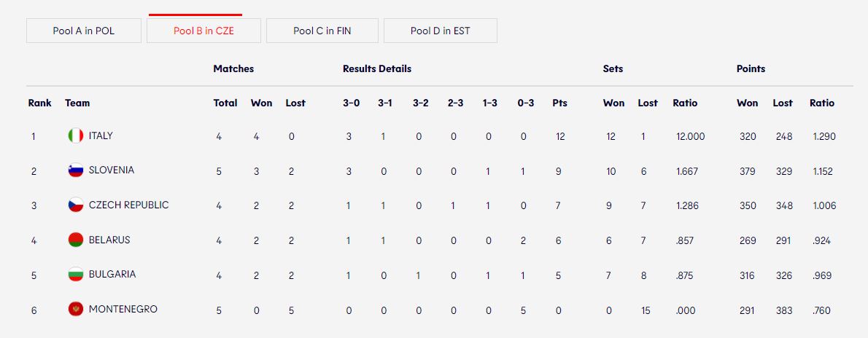The height and width of the screenshot is (338, 868).
Task: Click the sets Ratio column header
Action: (686, 103)
